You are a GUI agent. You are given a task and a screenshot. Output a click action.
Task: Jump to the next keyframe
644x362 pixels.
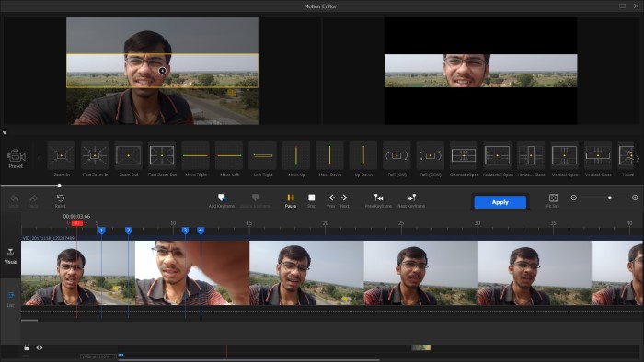tap(411, 201)
